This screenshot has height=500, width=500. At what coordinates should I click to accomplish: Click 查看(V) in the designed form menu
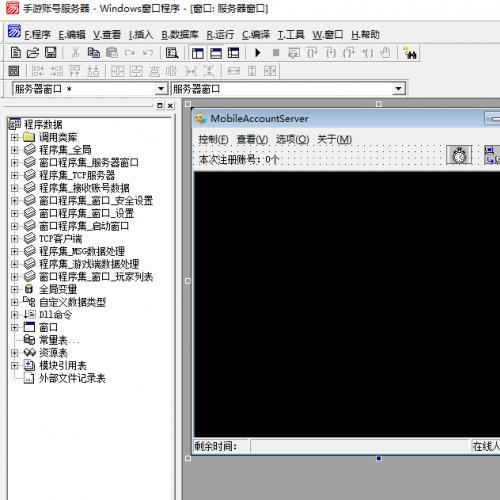[x=252, y=139]
